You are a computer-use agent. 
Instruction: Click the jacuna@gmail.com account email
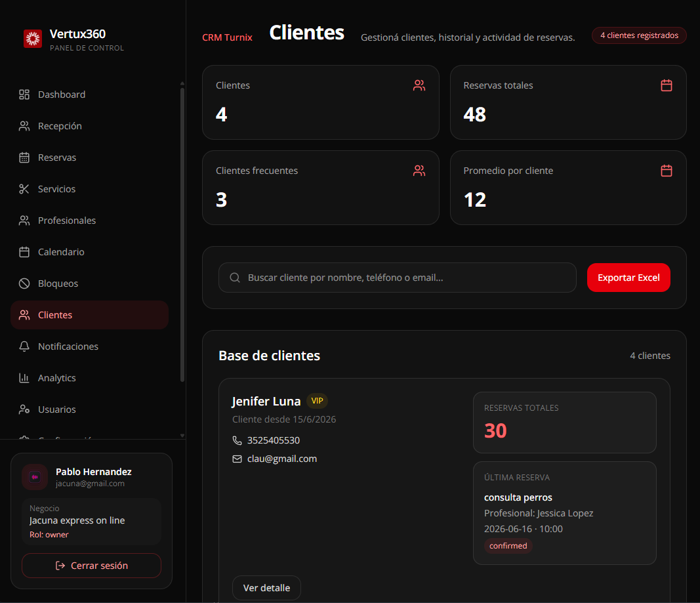pos(90,484)
